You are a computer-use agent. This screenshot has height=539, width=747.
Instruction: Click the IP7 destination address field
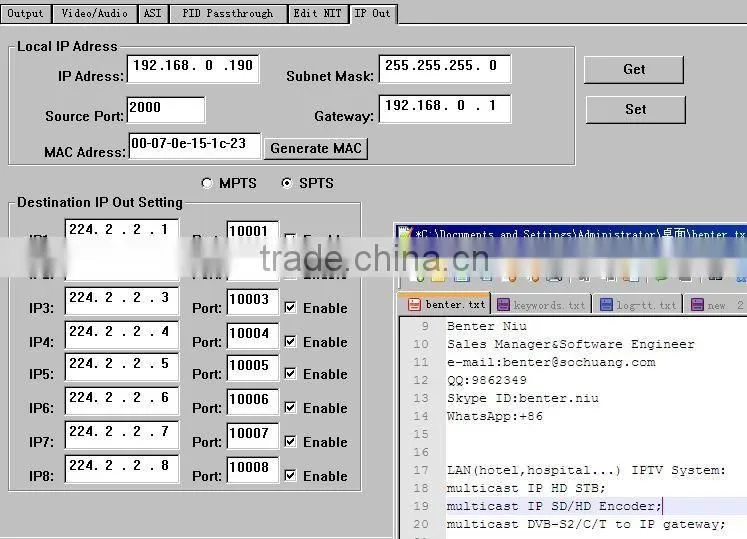(x=122, y=435)
